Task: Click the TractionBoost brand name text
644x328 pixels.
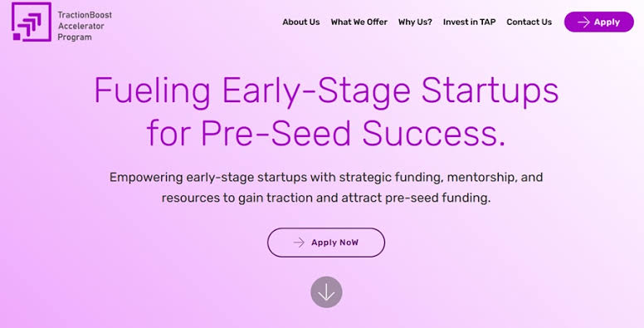Action: 85,15
